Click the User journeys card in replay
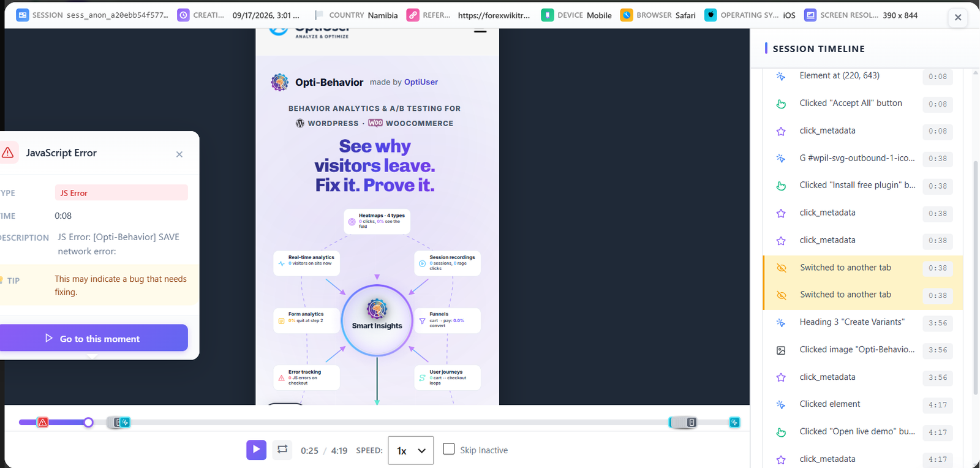 [447, 377]
